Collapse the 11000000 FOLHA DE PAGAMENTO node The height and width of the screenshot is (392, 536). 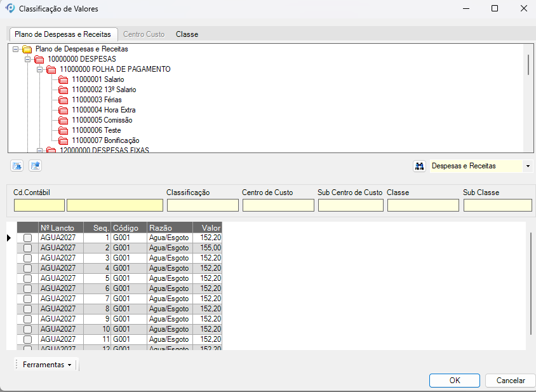click(x=40, y=69)
